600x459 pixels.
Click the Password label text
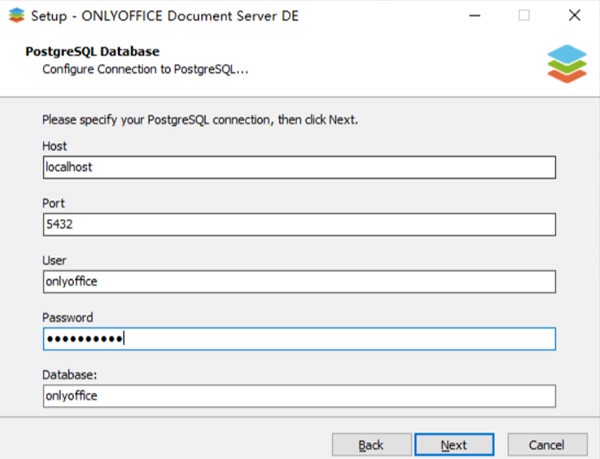point(67,317)
